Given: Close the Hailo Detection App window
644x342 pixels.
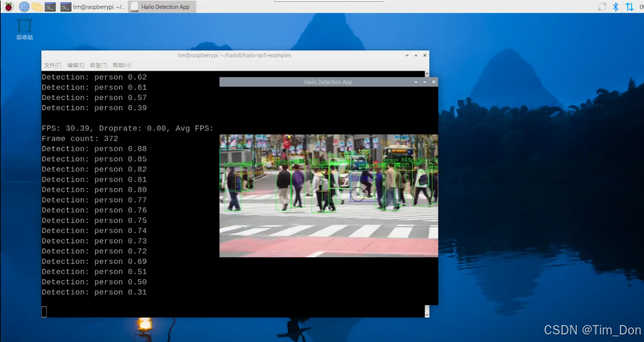Looking at the screenshot, I should tap(434, 82).
